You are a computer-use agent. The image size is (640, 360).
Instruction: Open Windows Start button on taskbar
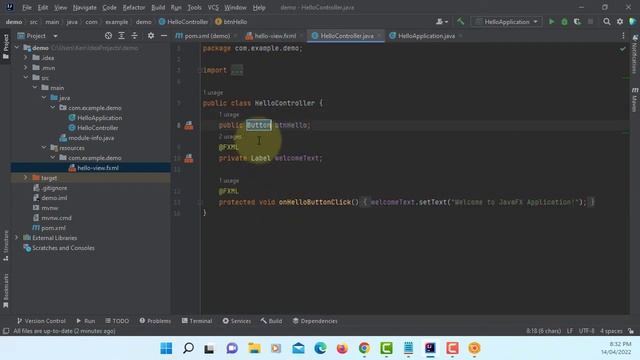pyautogui.click(x=166, y=348)
